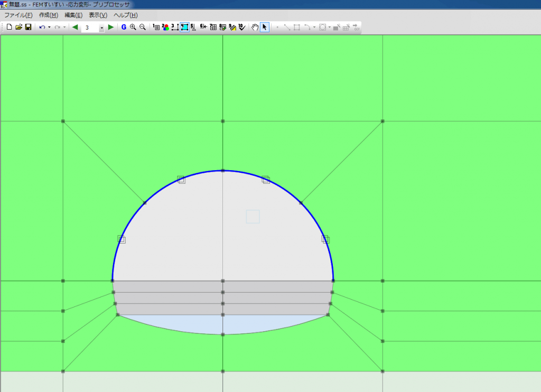Open the ファイル(F) menu
This screenshot has height=392, width=541.
pos(18,15)
